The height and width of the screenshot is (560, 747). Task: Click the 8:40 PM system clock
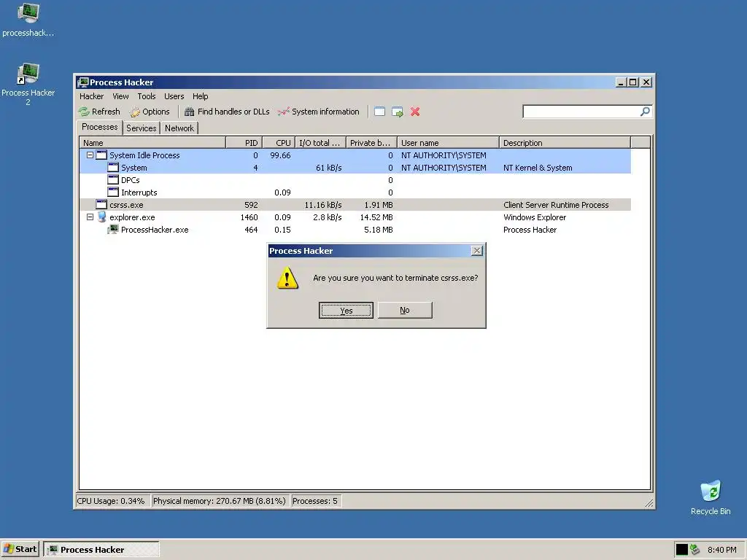[x=721, y=550]
